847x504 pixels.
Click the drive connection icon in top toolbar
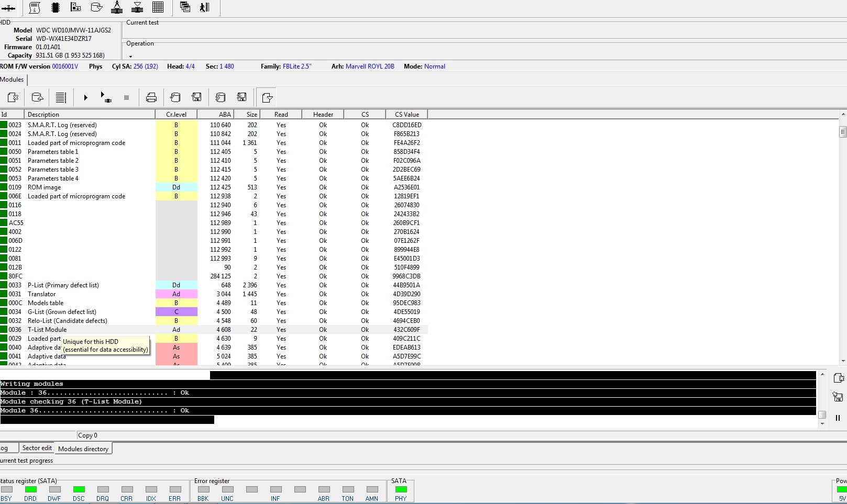(x=8, y=8)
